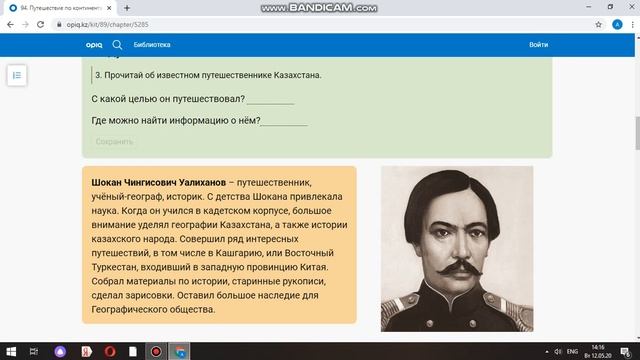Switch the ENG input language
Image resolution: width=640 pixels, height=360 pixels.
click(572, 351)
